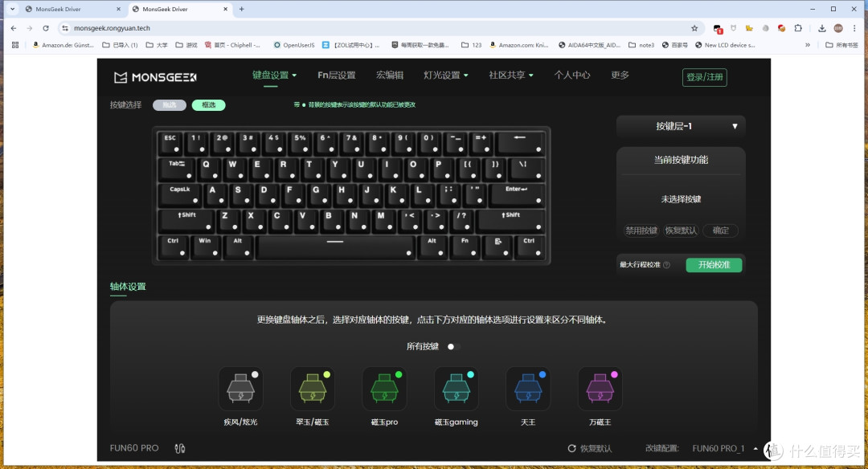Screen dimensions: 868x469
Task: Open the browser downloads icon
Action: click(x=822, y=28)
